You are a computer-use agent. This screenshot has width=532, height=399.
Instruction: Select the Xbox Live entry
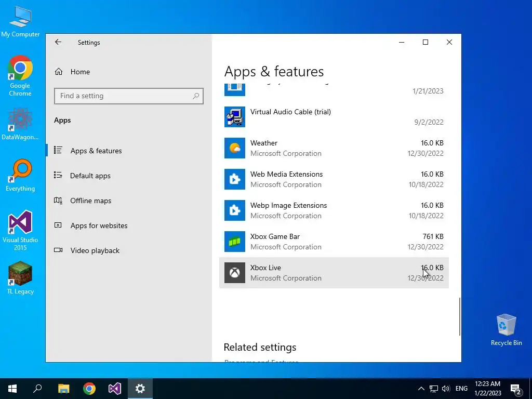click(x=334, y=273)
